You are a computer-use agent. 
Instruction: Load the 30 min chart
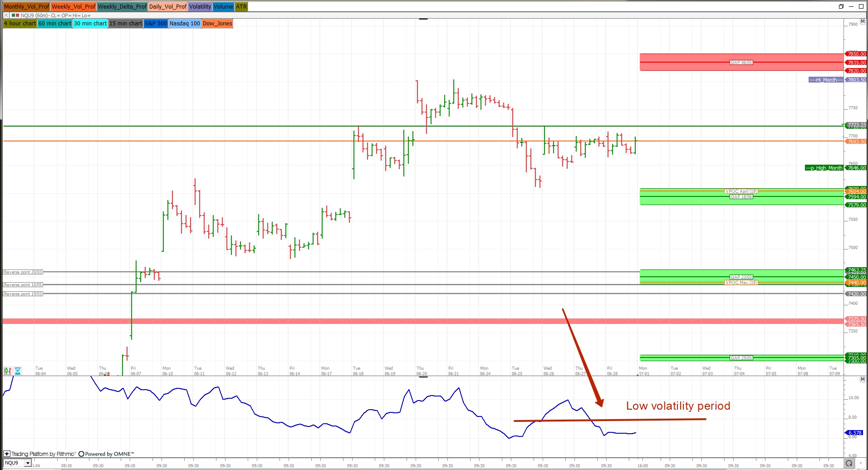click(x=90, y=24)
